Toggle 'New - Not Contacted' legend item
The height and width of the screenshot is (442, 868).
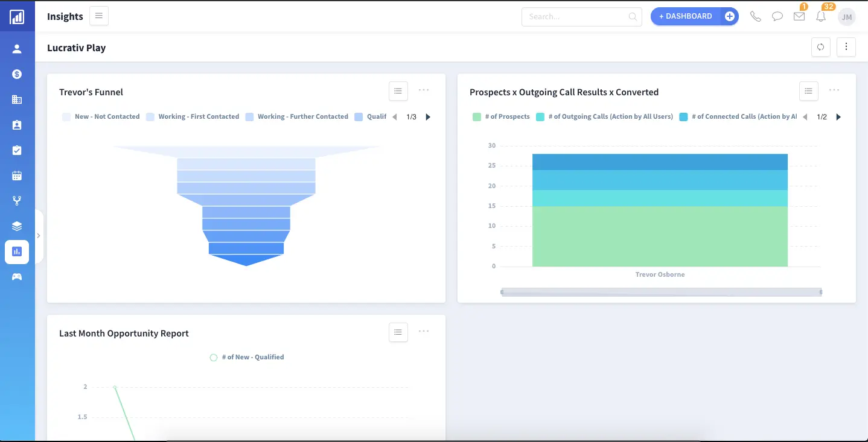click(101, 117)
